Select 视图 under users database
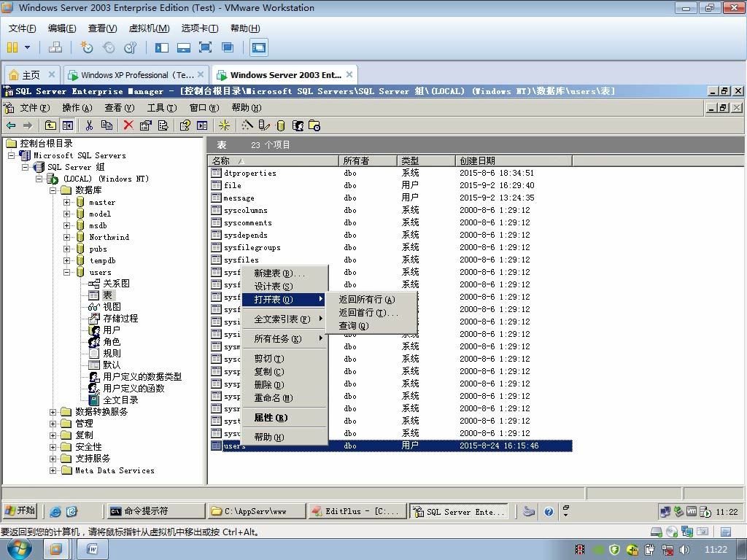Image resolution: width=747 pixels, height=560 pixels. coord(112,307)
